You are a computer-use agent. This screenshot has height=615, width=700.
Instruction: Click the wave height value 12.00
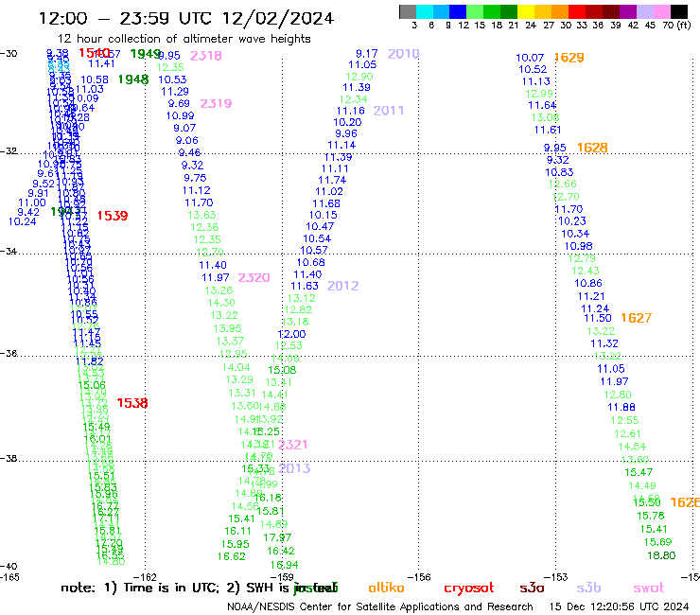click(291, 334)
